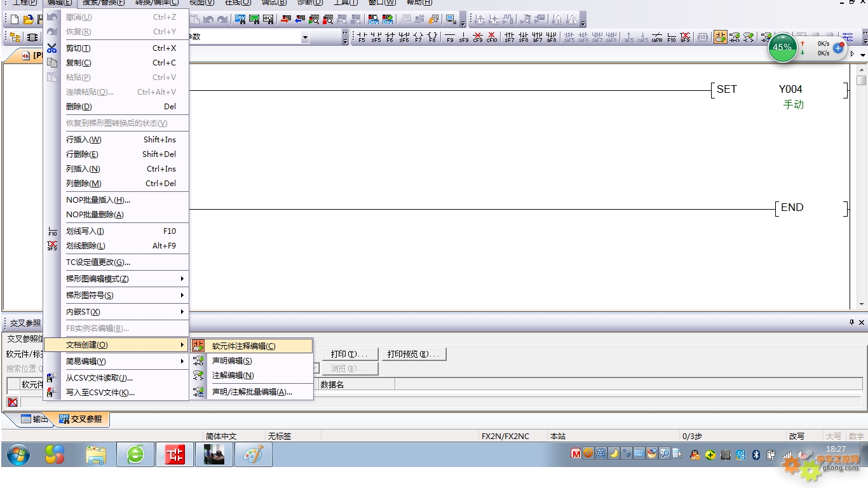Image resolution: width=868 pixels, height=488 pixels.
Task: Switch to the 输出 tab
Action: point(35,419)
